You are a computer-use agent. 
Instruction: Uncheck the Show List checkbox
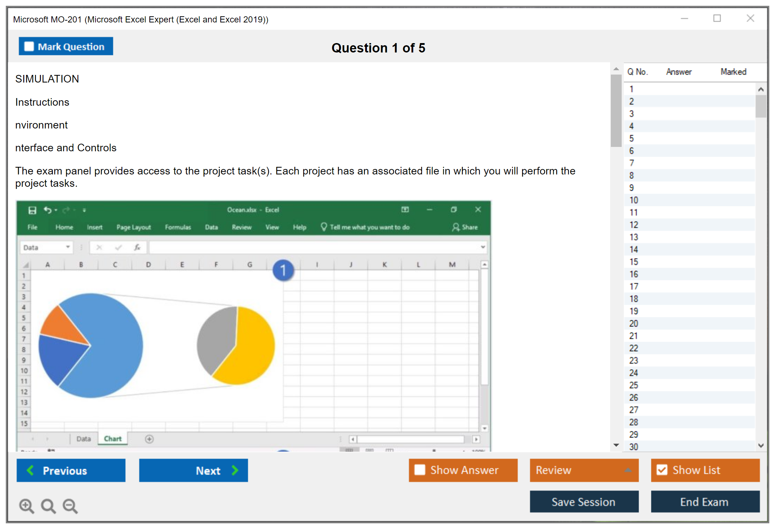pos(662,470)
